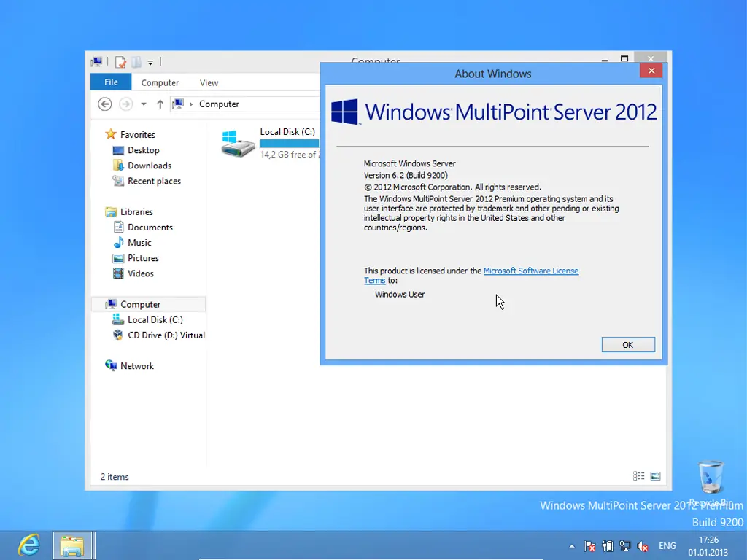747x560 pixels.
Task: Click the Explorer Back arrow button
Action: pos(105,104)
